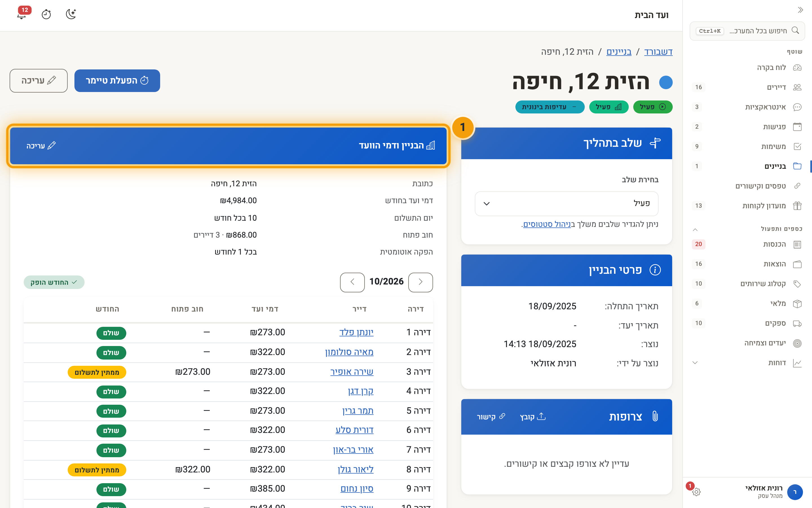Open פגישות meetings in sidebar
This screenshot has width=812, height=508.
click(x=747, y=127)
